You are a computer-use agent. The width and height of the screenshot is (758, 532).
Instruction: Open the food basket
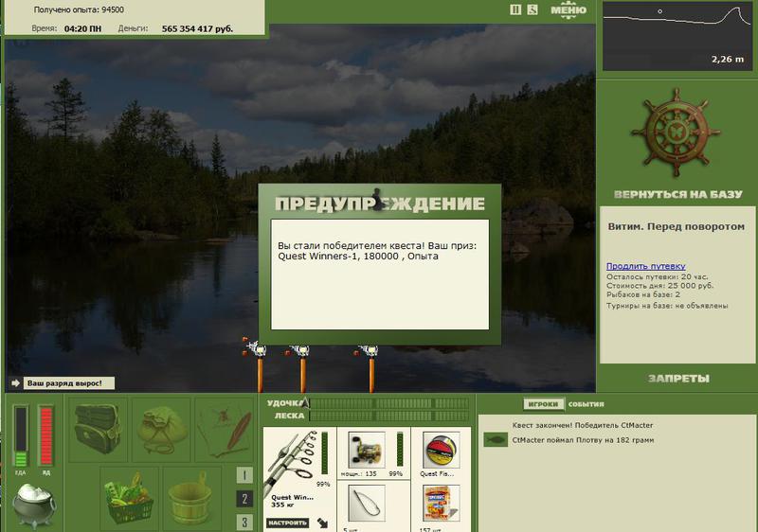(130, 498)
